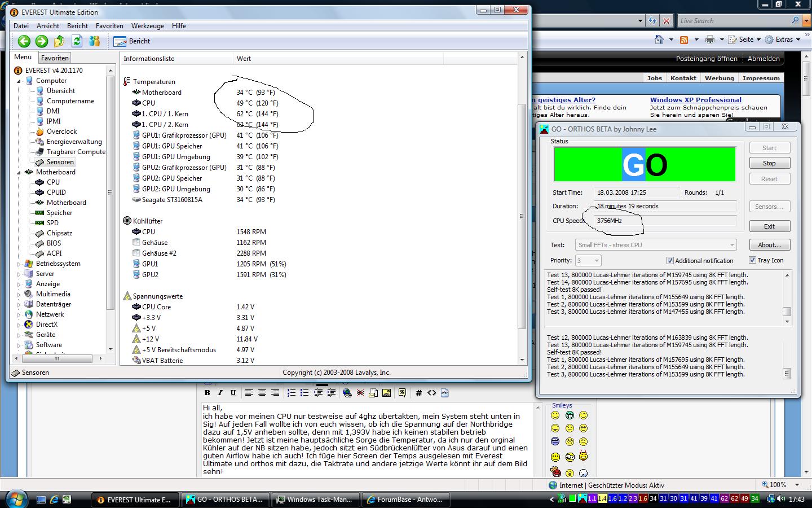Click the browser stop loading icon
This screenshot has width=812, height=508.
(667, 20)
